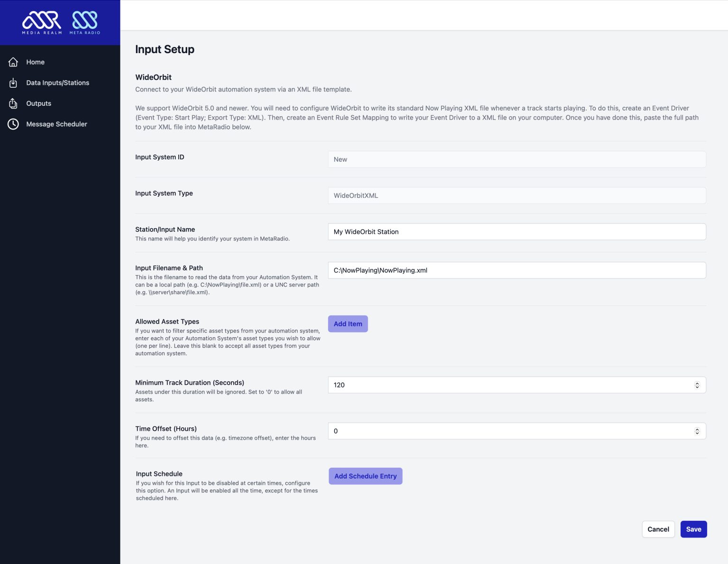Cancel the input setup changes
The width and height of the screenshot is (728, 564).
pos(658,529)
